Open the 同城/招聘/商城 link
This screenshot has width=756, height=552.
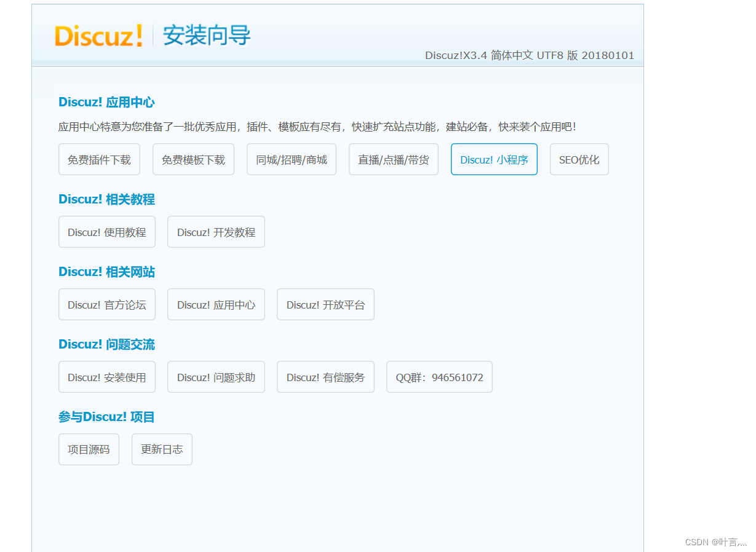(x=292, y=160)
